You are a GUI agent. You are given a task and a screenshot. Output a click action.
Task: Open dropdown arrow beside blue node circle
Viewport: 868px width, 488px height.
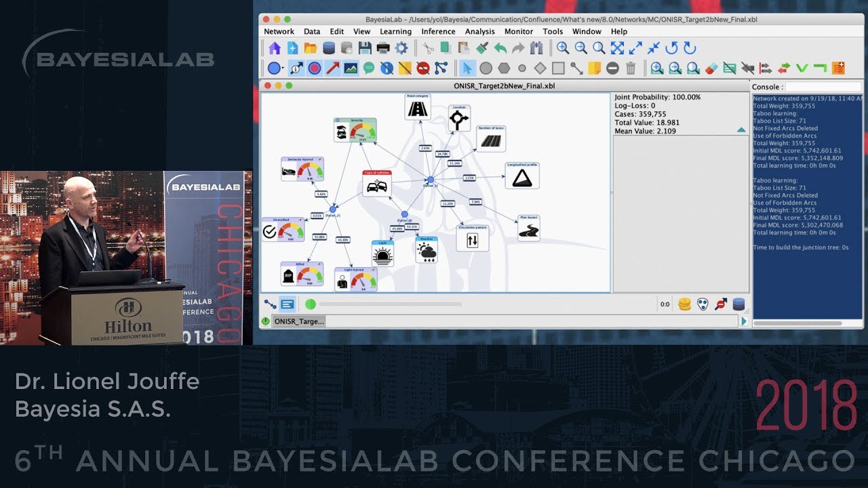click(x=283, y=68)
